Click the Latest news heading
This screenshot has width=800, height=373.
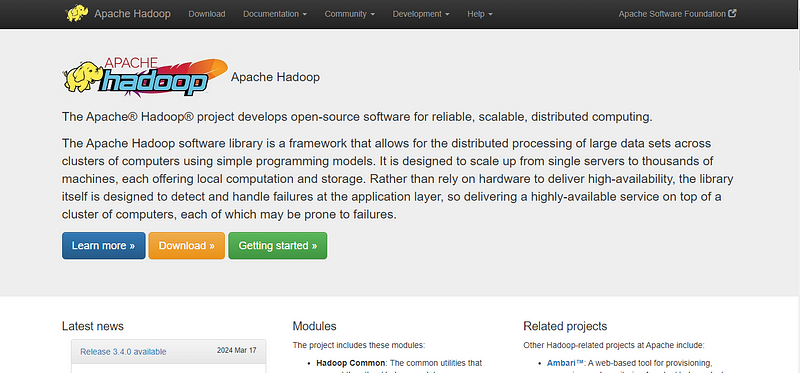tap(92, 326)
